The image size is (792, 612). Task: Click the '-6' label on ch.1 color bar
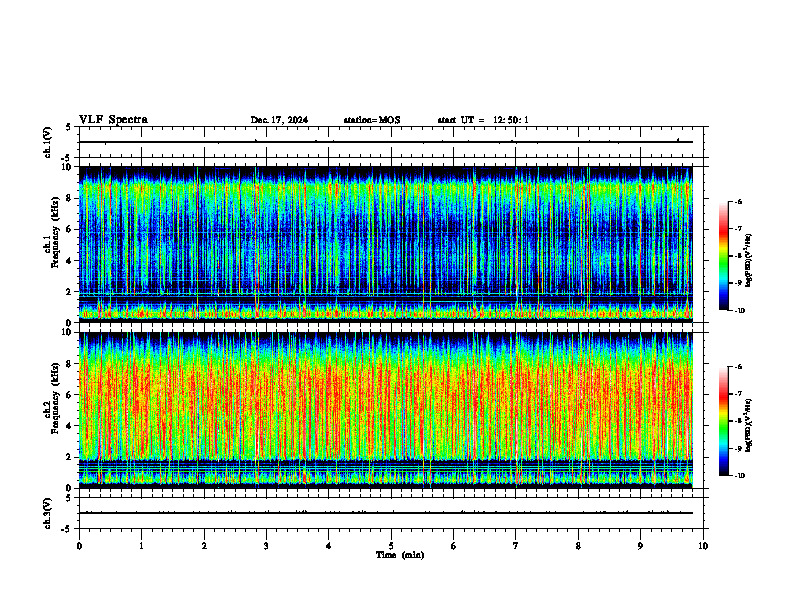738,201
